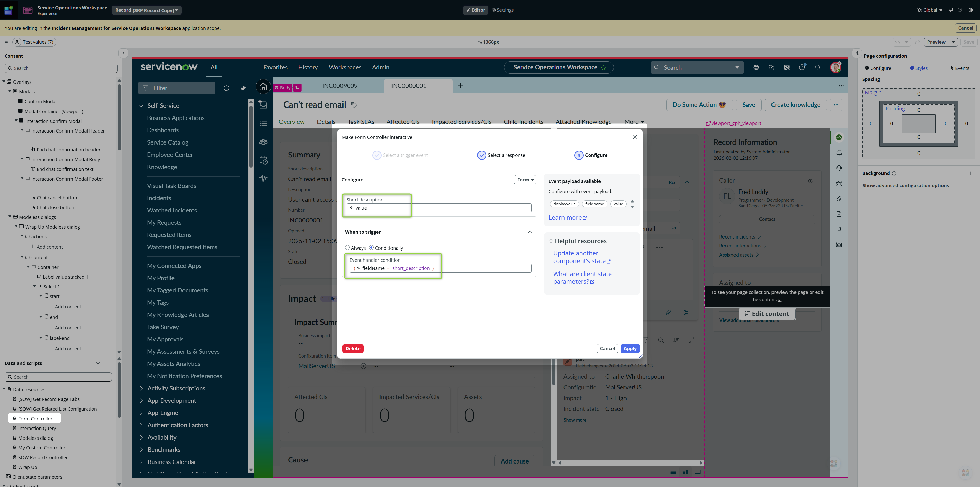The height and width of the screenshot is (487, 980).
Task: Open the Record (SRP Record Copy) dropdown
Action: [146, 10]
